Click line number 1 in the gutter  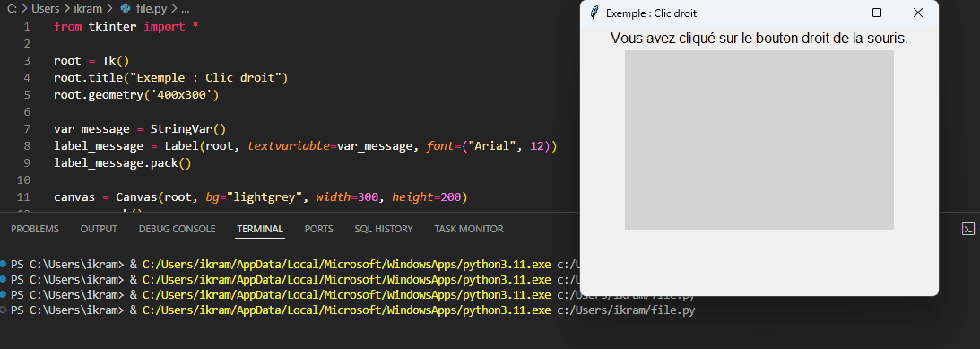point(26,26)
